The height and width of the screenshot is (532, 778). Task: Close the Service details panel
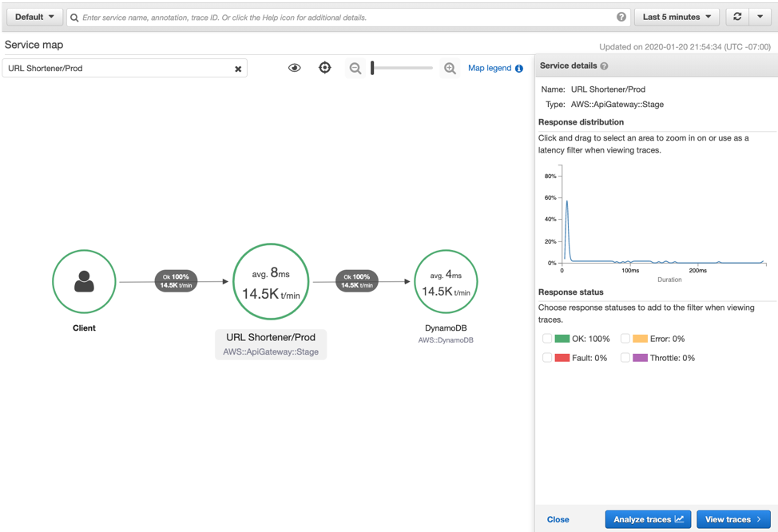click(x=558, y=519)
